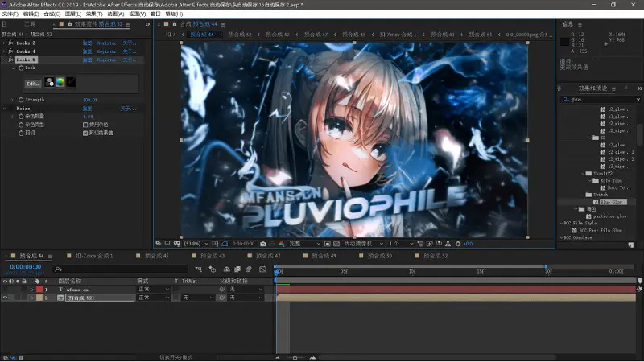Image resolution: width=644 pixels, height=362 pixels.
Task: Collapse the Twitch folder in effects list
Action: 583,195
